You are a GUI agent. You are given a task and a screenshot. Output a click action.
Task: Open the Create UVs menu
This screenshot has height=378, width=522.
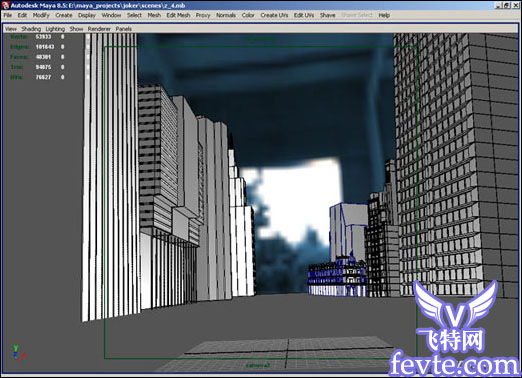pos(274,15)
